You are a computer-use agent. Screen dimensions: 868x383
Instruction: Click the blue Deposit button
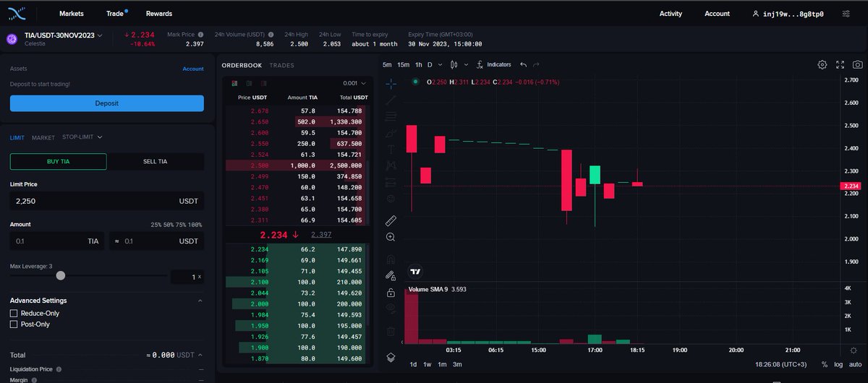[x=106, y=103]
